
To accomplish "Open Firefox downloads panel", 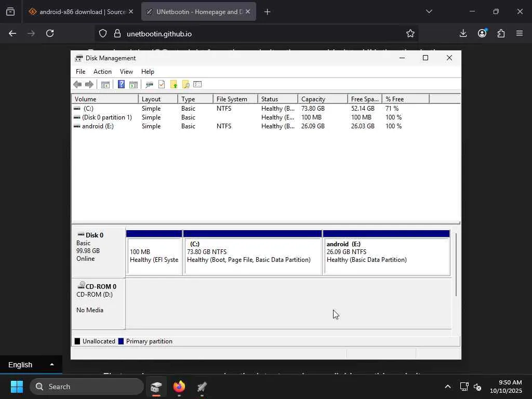I will [x=463, y=33].
